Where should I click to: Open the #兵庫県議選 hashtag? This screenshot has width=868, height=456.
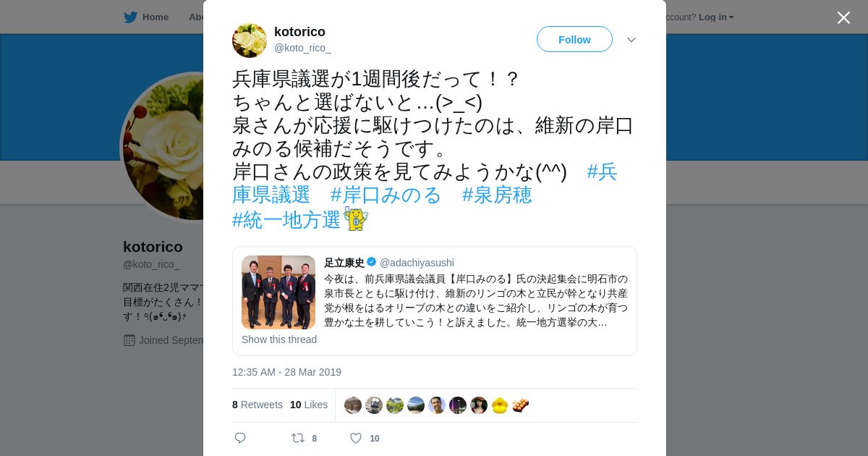click(x=425, y=183)
